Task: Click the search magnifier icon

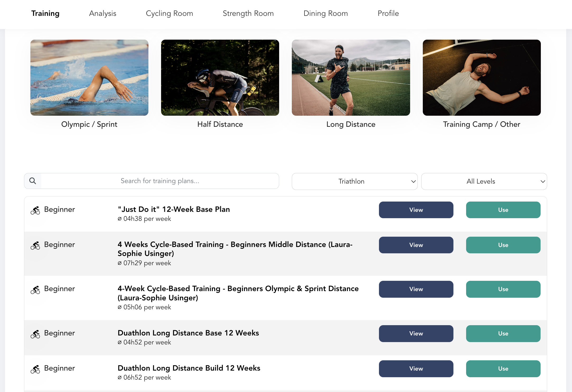Action: (33, 181)
